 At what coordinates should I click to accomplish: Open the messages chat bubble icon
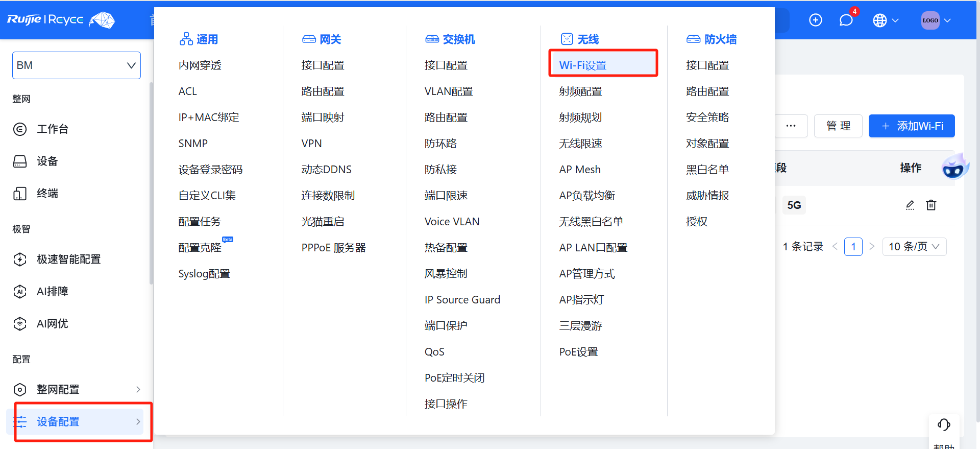pyautogui.click(x=846, y=20)
